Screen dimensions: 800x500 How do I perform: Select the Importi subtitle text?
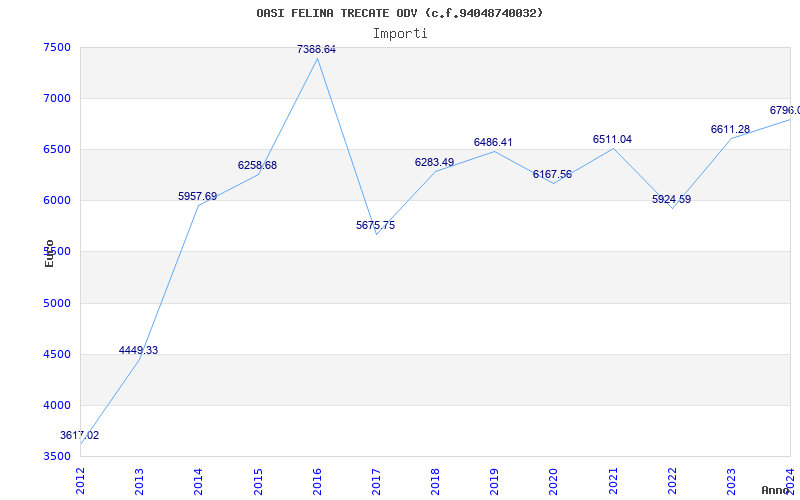click(x=400, y=34)
